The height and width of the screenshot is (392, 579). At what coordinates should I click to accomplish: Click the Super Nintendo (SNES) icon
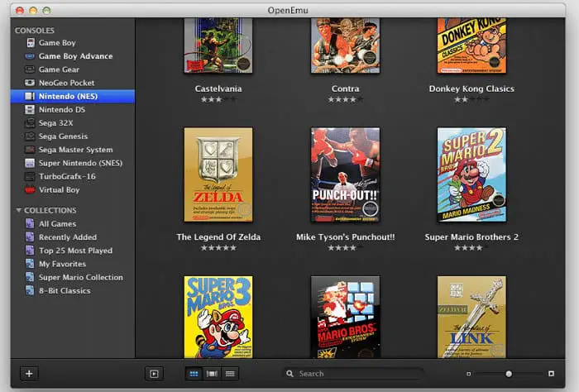coord(30,163)
